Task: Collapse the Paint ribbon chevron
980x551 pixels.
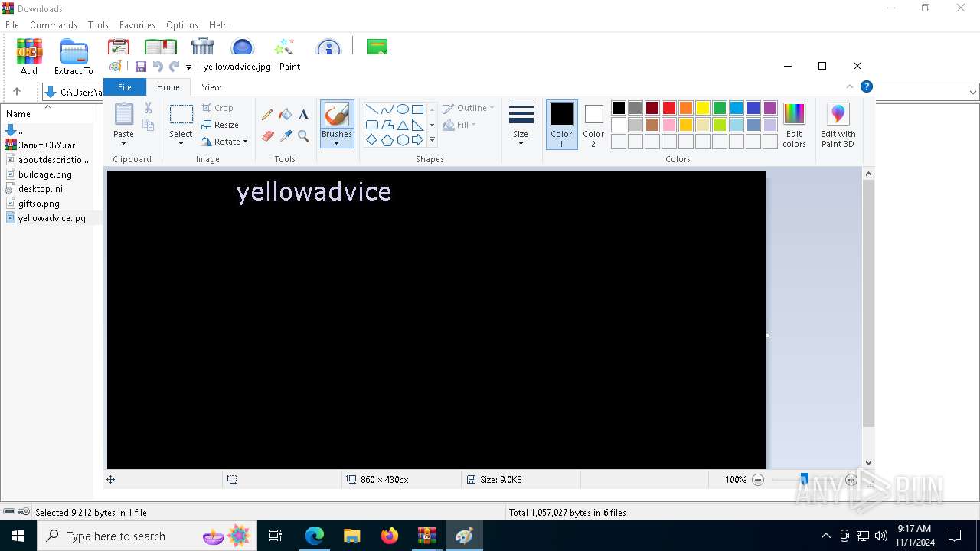Action: [x=850, y=86]
